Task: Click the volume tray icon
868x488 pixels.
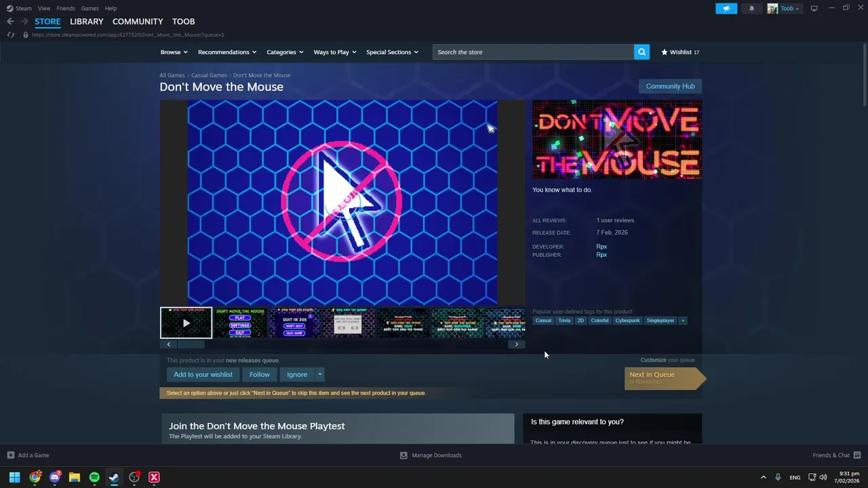Action: [x=823, y=477]
